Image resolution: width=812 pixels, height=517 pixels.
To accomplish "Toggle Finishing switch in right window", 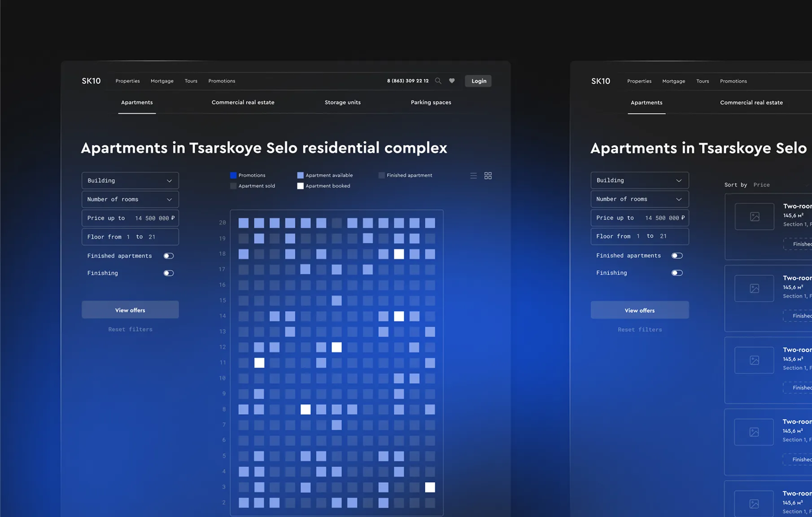I will [677, 273].
